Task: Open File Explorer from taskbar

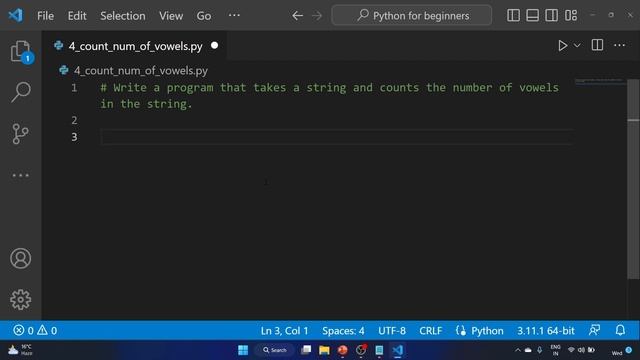Action: click(x=324, y=350)
